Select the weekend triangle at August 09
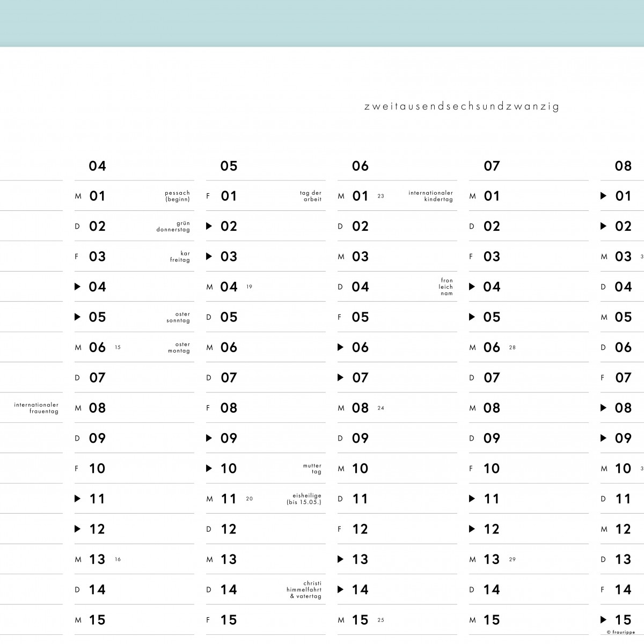The image size is (644, 644). tap(603, 438)
